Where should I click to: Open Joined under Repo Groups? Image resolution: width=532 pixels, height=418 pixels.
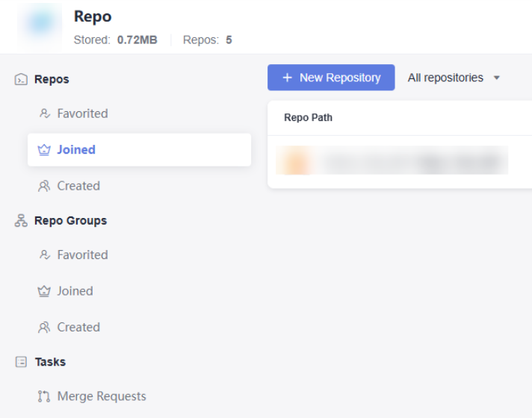tap(75, 291)
